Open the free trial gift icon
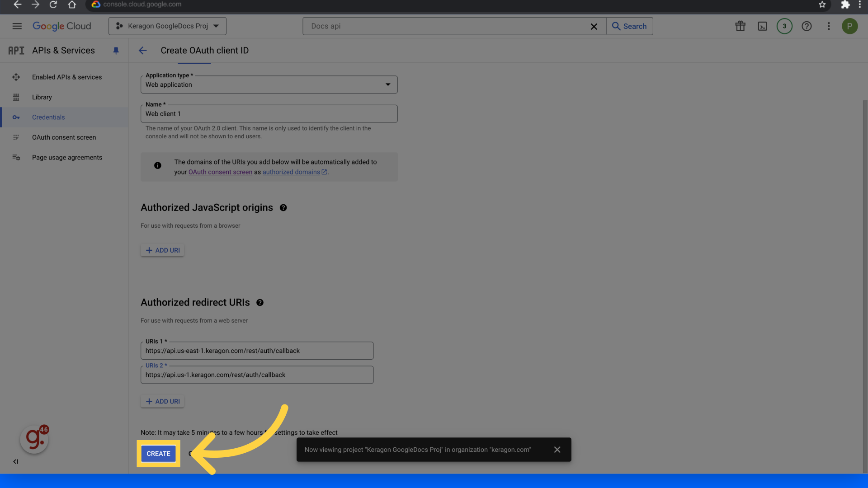The width and height of the screenshot is (868, 488). tap(740, 26)
